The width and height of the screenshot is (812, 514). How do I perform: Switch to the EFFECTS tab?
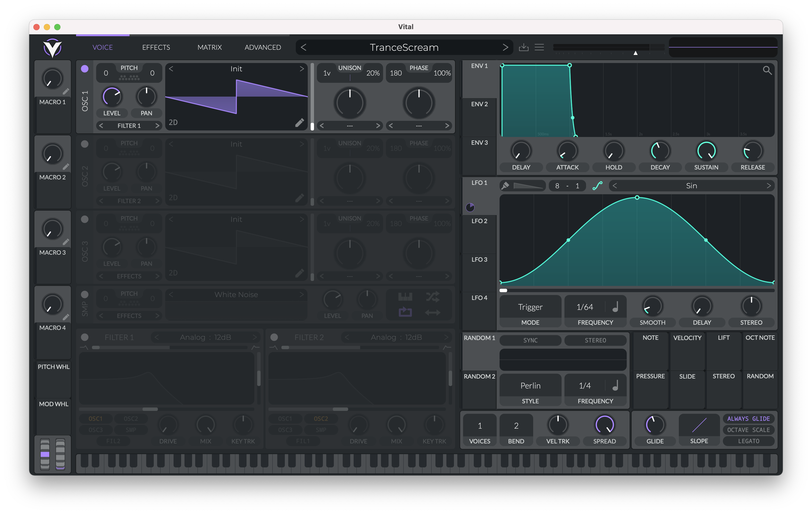[156, 47]
